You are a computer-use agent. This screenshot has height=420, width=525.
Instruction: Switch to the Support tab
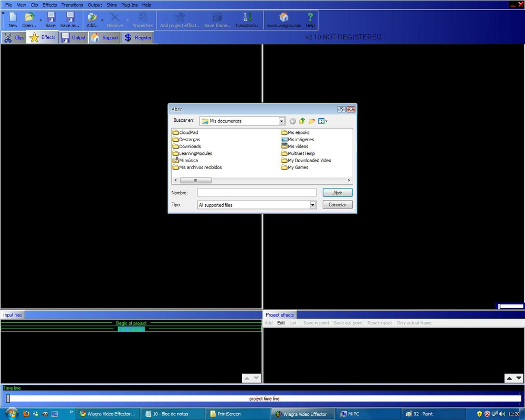(105, 37)
